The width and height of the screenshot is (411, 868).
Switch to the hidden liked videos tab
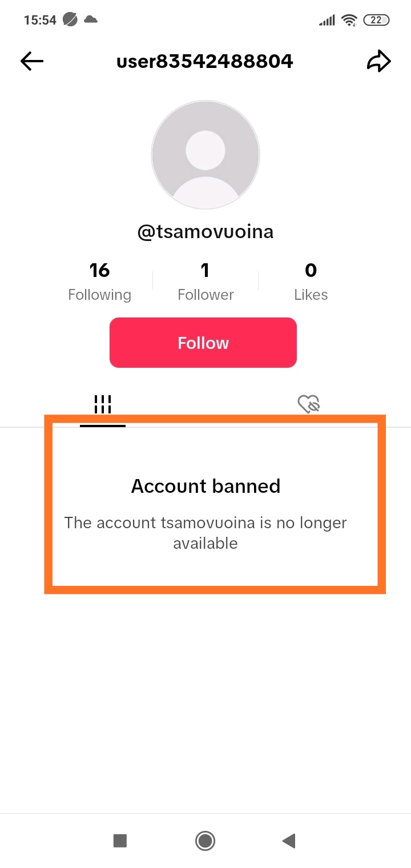point(309,404)
